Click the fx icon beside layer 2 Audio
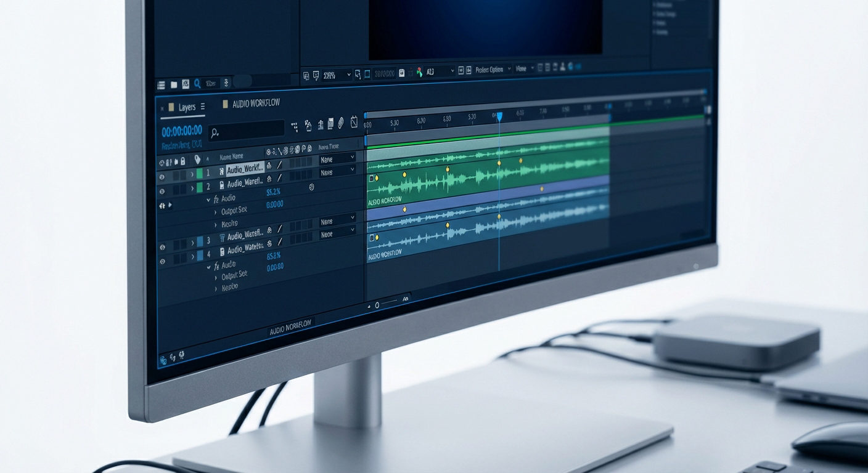Image resolution: width=868 pixels, height=473 pixels. click(x=216, y=200)
